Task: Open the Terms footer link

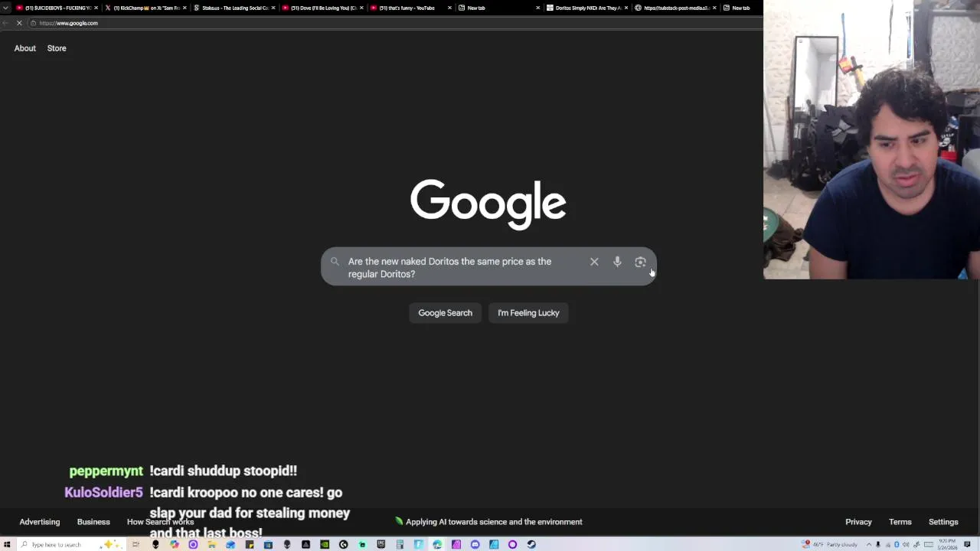Action: pyautogui.click(x=900, y=522)
